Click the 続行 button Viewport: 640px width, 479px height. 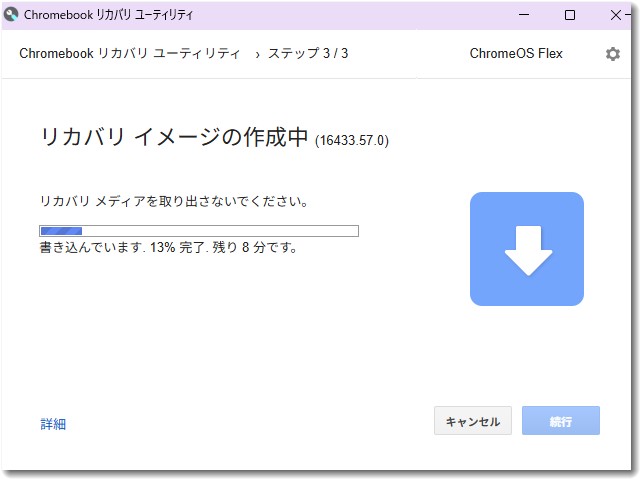(x=560, y=421)
